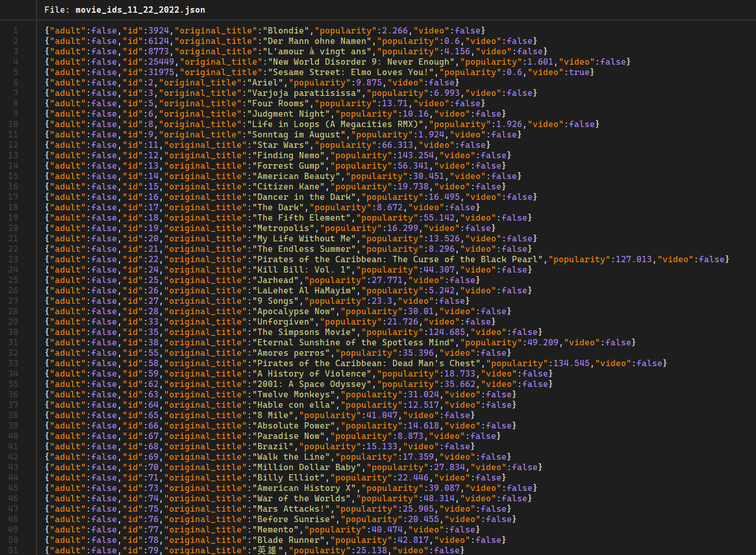The image size is (756, 555).
Task: Click line number 1 in the gutter
Action: tap(16, 31)
